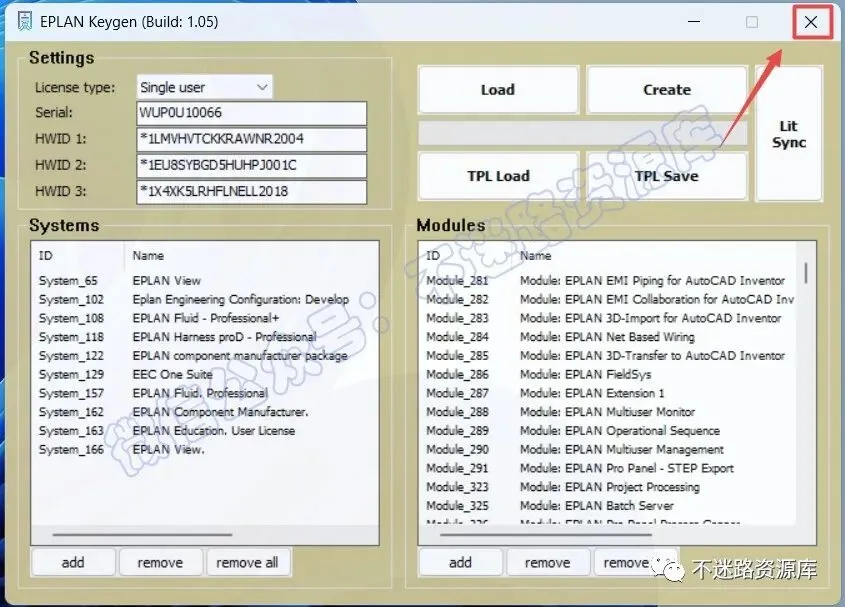The image size is (845, 607).
Task: Select System_163 EPLAN Education row
Action: [x=205, y=431]
